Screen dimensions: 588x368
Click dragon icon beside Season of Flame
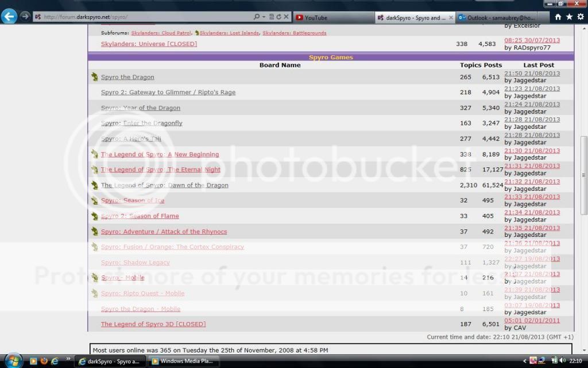tap(95, 216)
